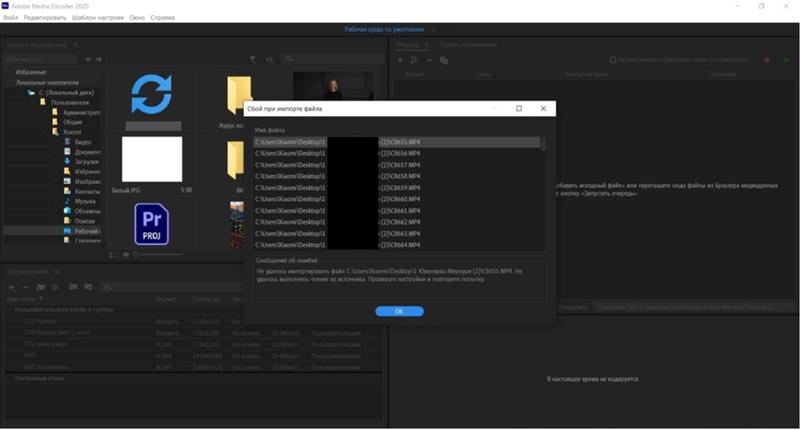Expand the Системные стили group
This screenshot has width=800, height=430.
9,378
